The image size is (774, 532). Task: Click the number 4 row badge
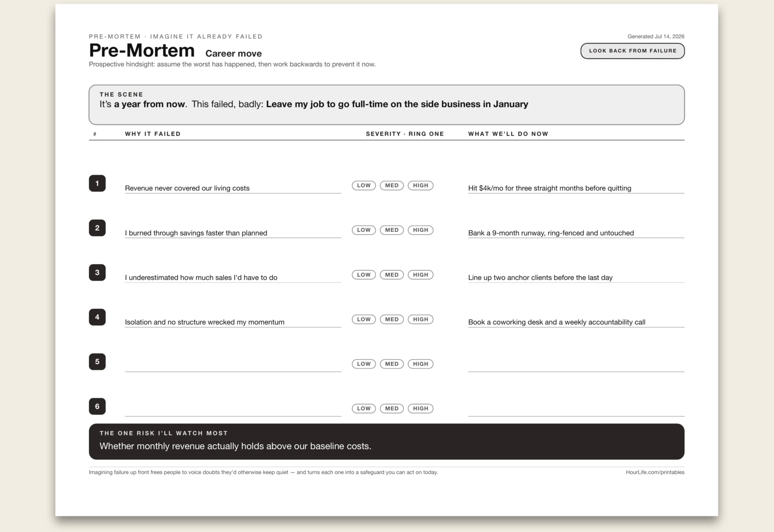(x=97, y=317)
